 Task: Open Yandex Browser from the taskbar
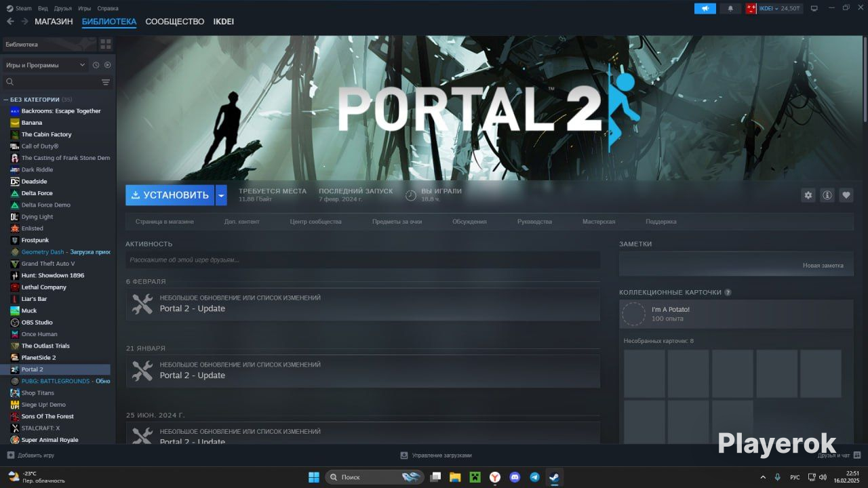(x=495, y=477)
